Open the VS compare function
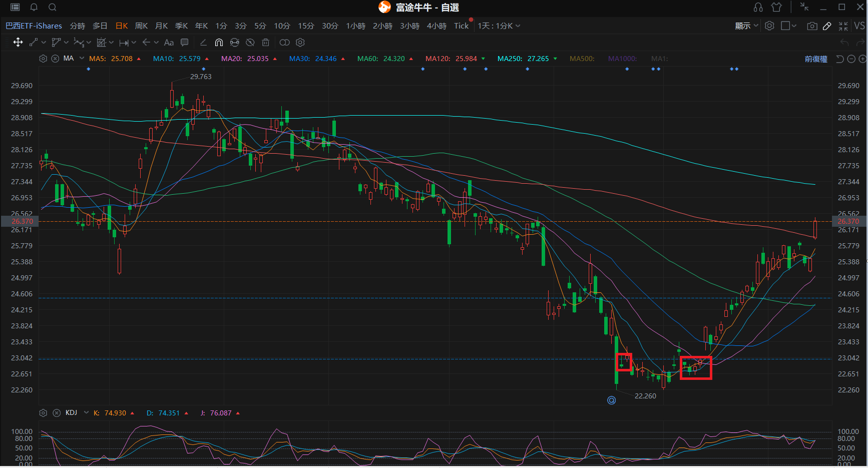 (x=859, y=26)
